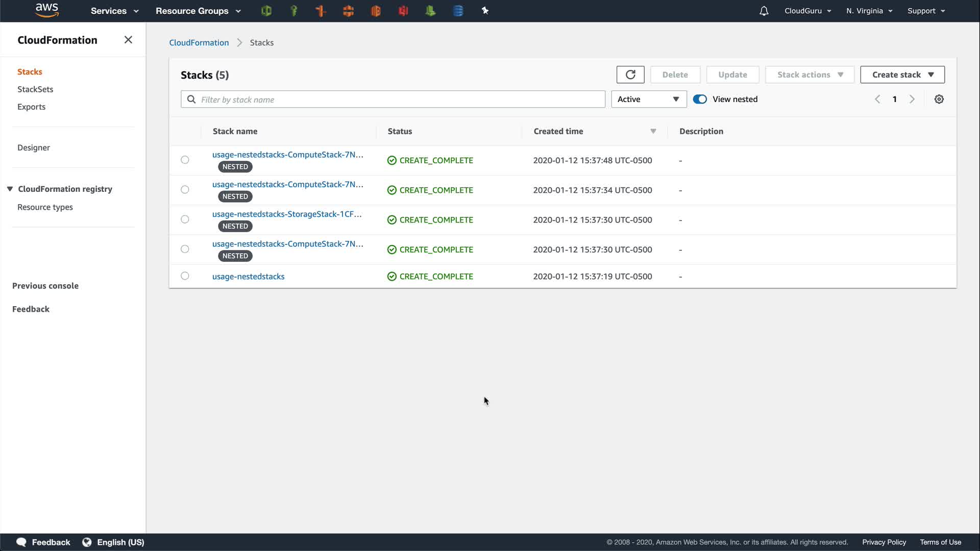
Task: Sort by Created time column arrow
Action: [x=653, y=132]
